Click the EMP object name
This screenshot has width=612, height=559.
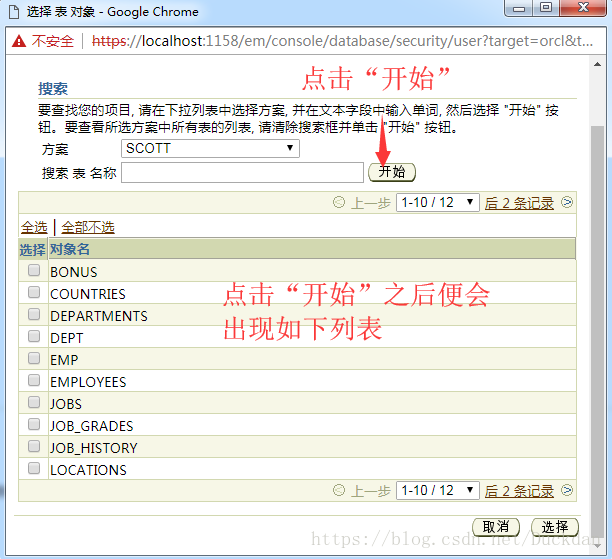click(64, 360)
